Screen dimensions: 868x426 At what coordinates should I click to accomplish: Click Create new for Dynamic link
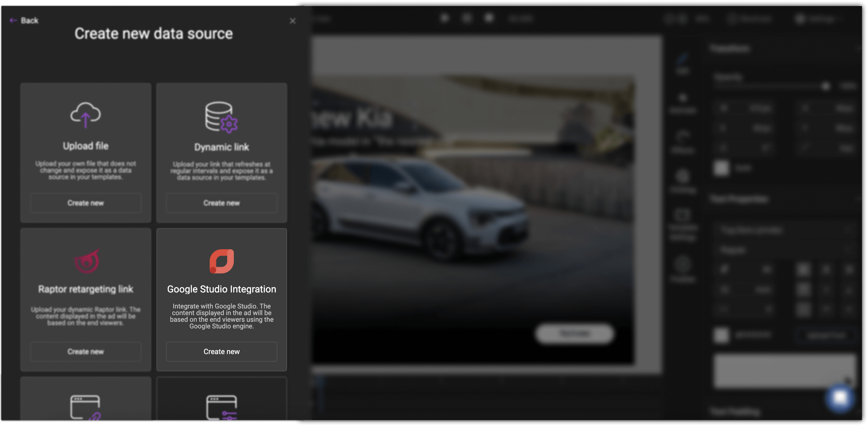[x=221, y=202]
